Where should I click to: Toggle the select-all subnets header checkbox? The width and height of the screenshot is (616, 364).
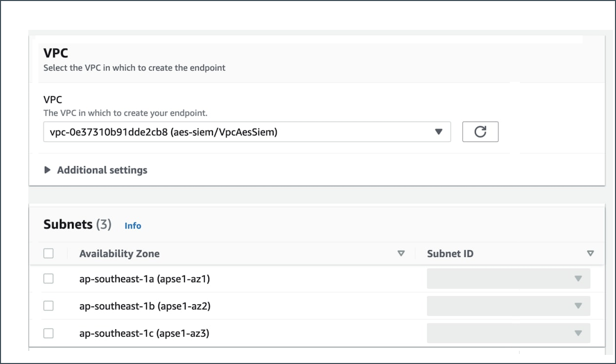coord(49,253)
